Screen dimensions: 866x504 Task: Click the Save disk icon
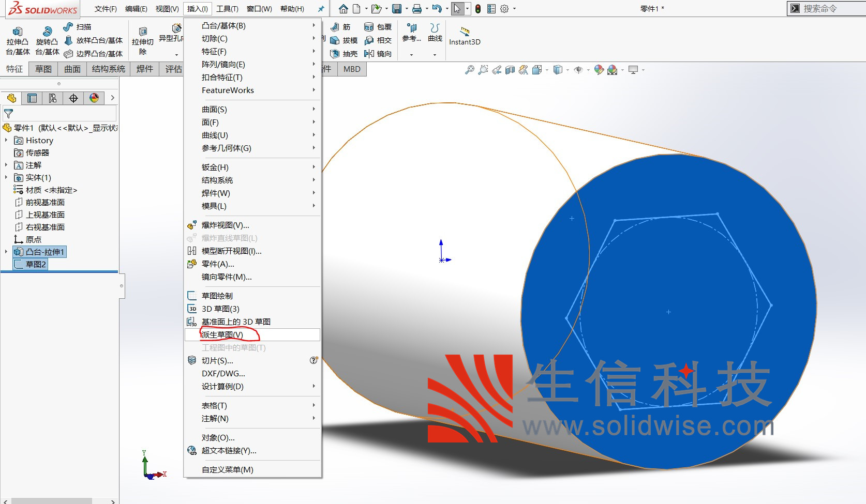(397, 9)
